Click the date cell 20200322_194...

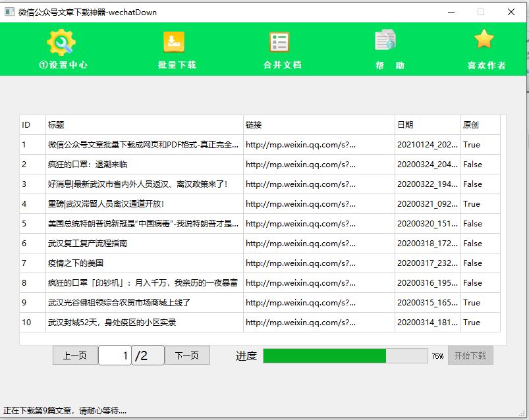(428, 184)
